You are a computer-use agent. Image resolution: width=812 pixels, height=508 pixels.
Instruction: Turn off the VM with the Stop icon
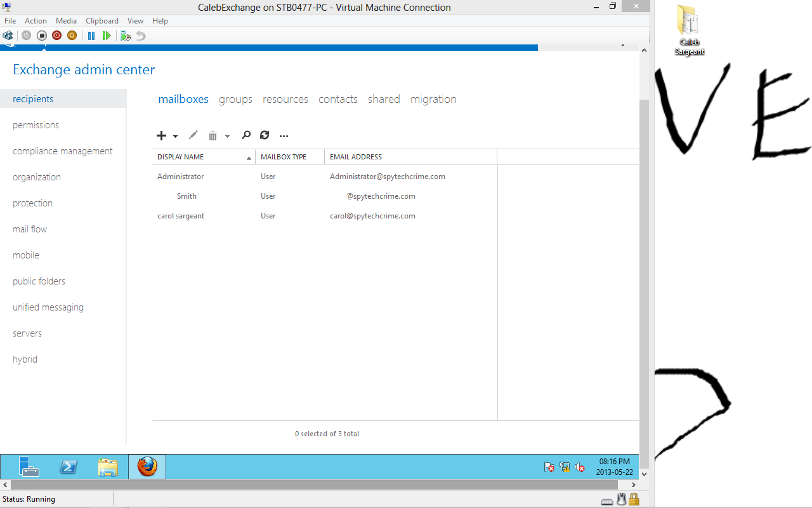pos(41,36)
